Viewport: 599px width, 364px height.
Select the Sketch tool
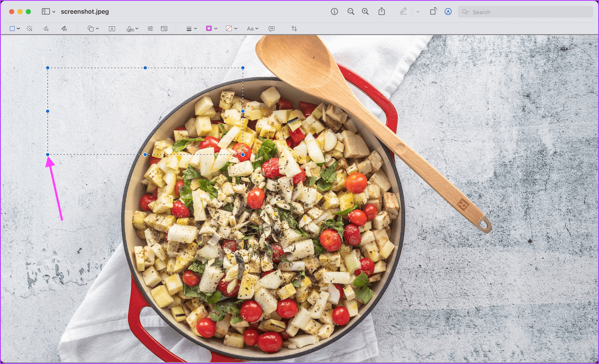(x=46, y=29)
